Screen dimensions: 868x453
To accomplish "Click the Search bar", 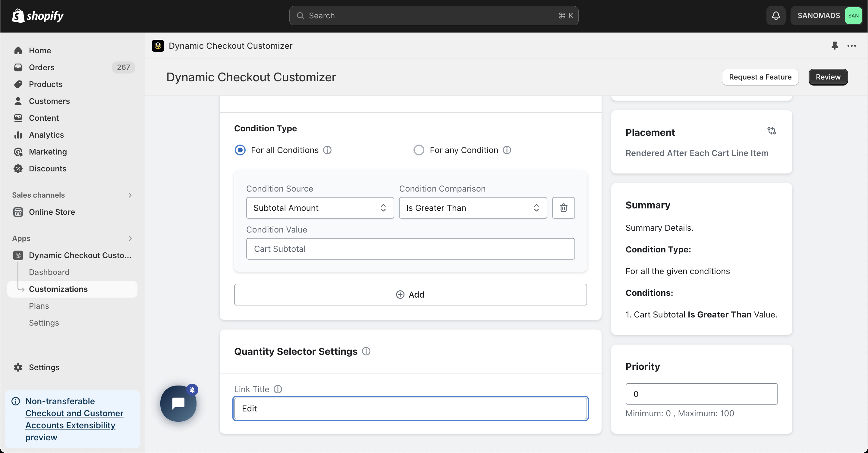I will (x=434, y=15).
